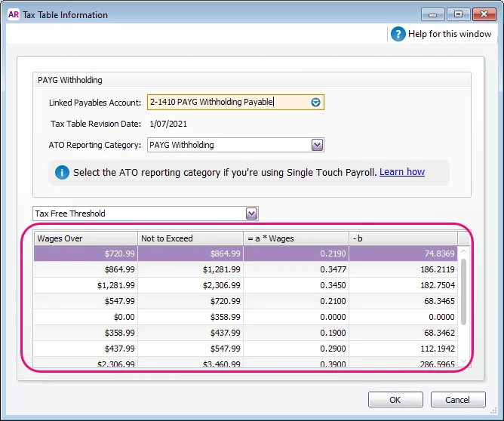Expand ATO Reporting Category dropdown
This screenshot has height=421, width=504.
317,145
